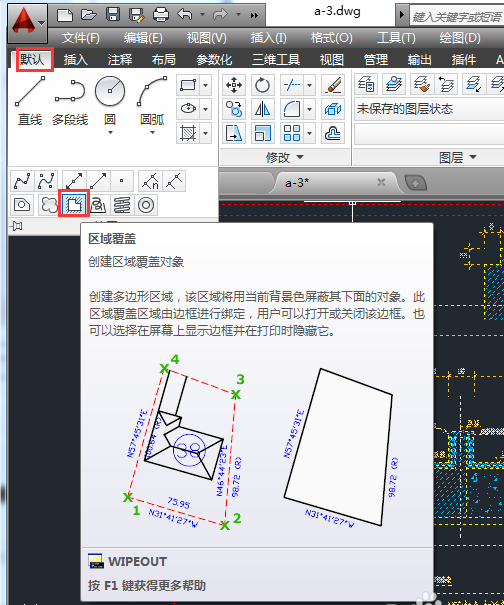Click the keyword search input field

tap(457, 16)
